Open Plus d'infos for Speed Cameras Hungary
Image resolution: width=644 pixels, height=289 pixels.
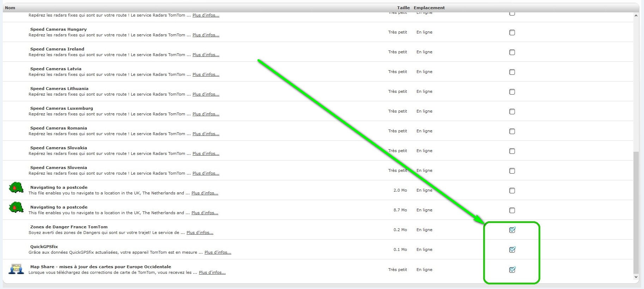coord(206,35)
